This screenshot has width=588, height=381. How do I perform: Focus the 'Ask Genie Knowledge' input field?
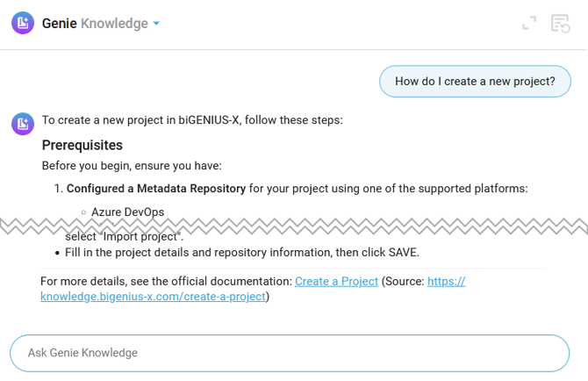tap(290, 353)
